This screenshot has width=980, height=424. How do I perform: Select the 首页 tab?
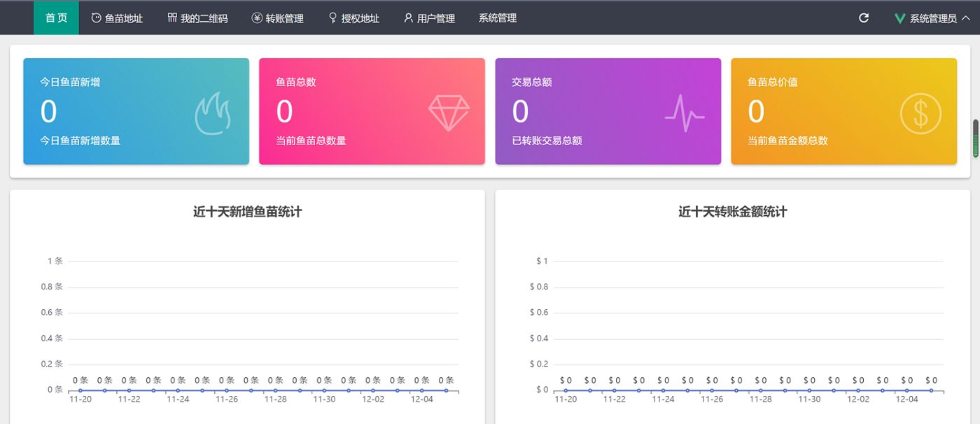point(56,18)
